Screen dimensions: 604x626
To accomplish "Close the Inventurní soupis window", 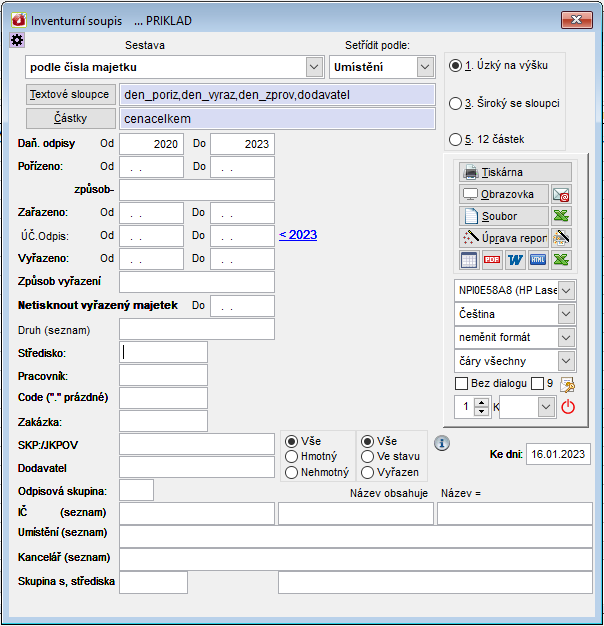I will tap(576, 20).
